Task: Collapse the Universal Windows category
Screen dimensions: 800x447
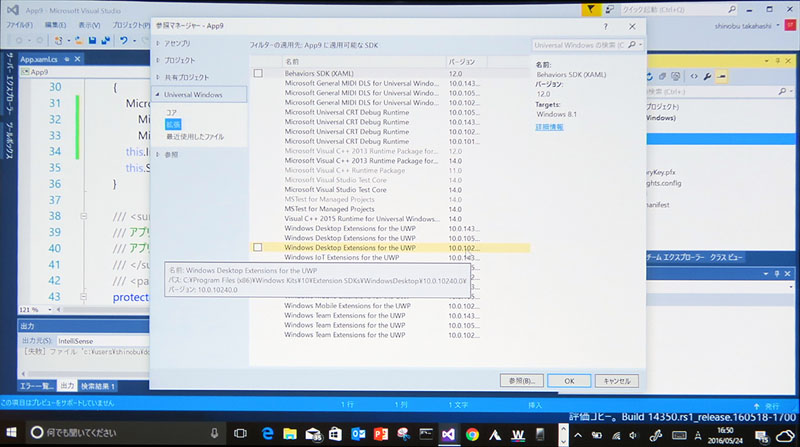Action: pyautogui.click(x=158, y=94)
